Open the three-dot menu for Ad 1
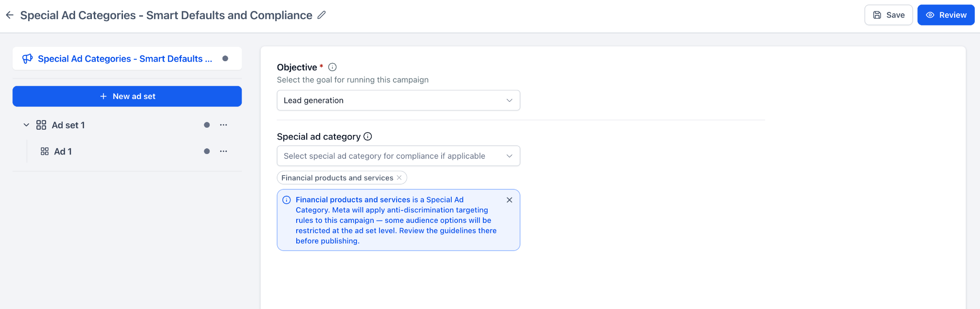The height and width of the screenshot is (309, 980). [x=223, y=151]
